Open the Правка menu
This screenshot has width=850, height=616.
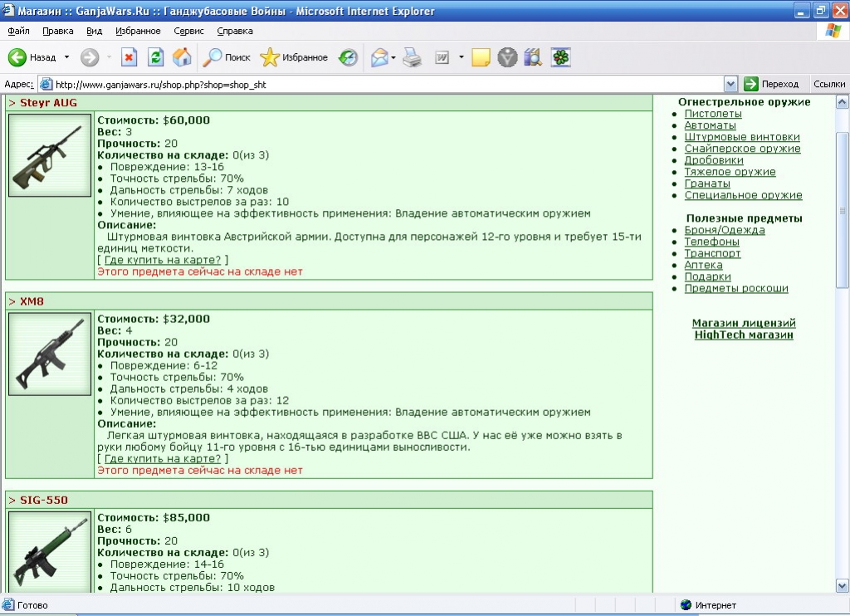click(58, 31)
